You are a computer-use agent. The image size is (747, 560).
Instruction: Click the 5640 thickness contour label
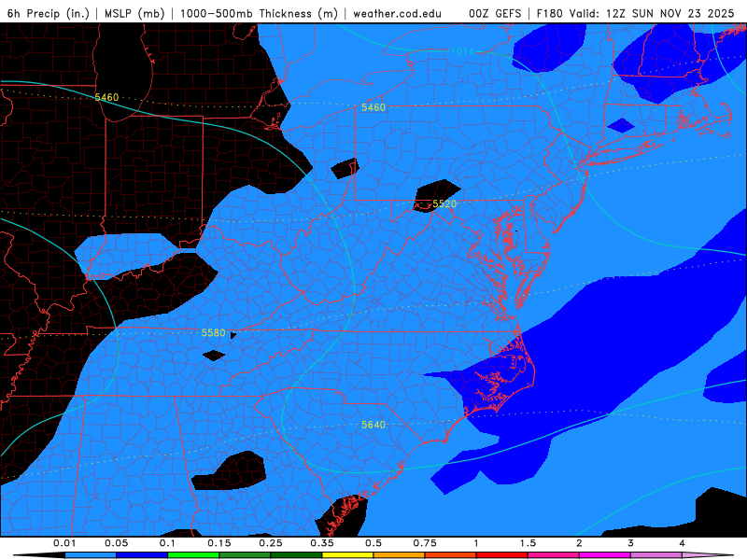[x=373, y=425]
